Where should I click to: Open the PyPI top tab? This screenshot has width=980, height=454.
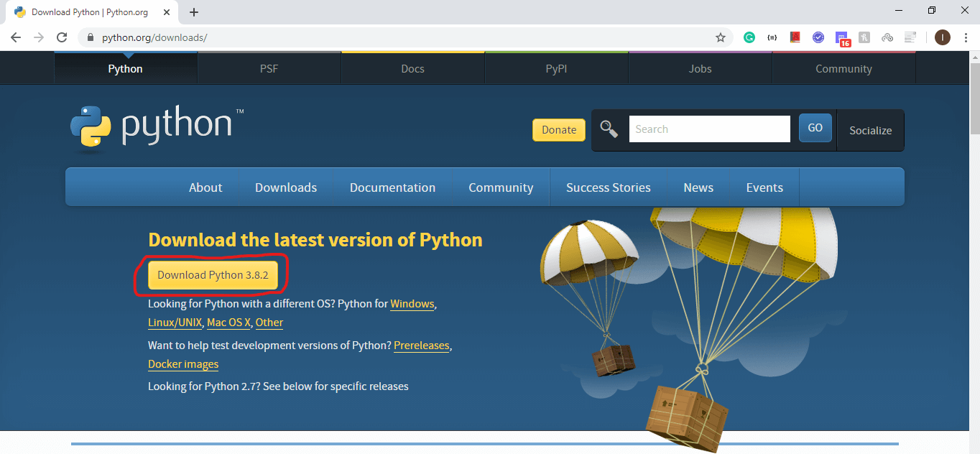coord(557,69)
